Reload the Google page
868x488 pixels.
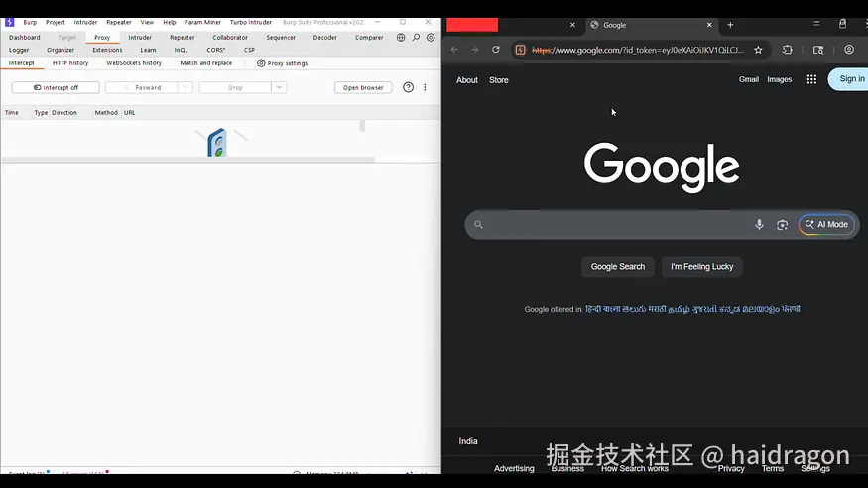[x=495, y=50]
